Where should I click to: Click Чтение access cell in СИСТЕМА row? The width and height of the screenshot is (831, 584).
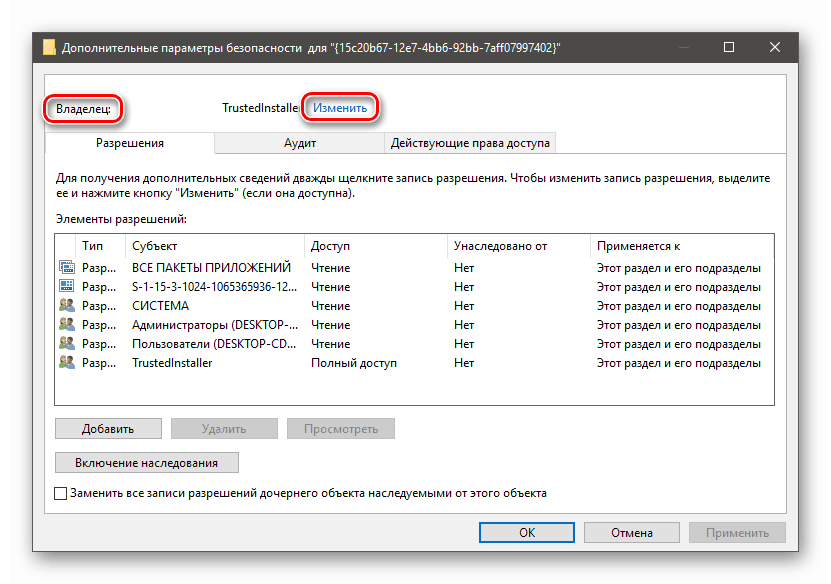[330, 306]
